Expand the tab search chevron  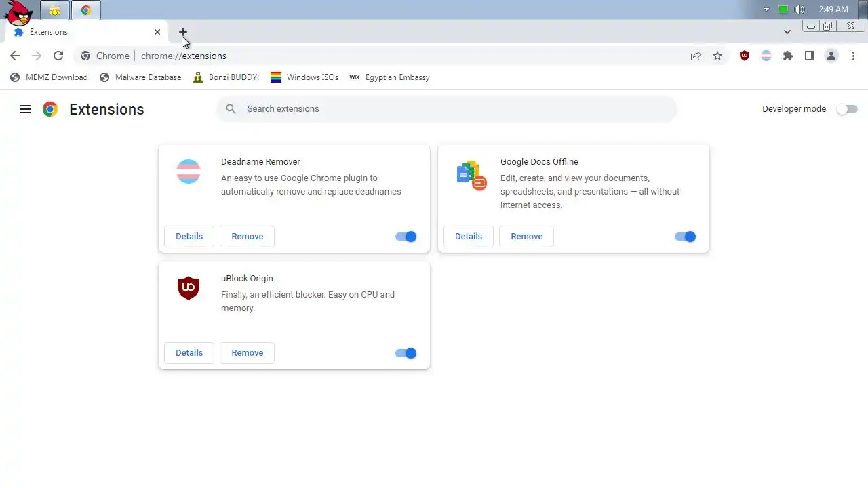(x=787, y=32)
